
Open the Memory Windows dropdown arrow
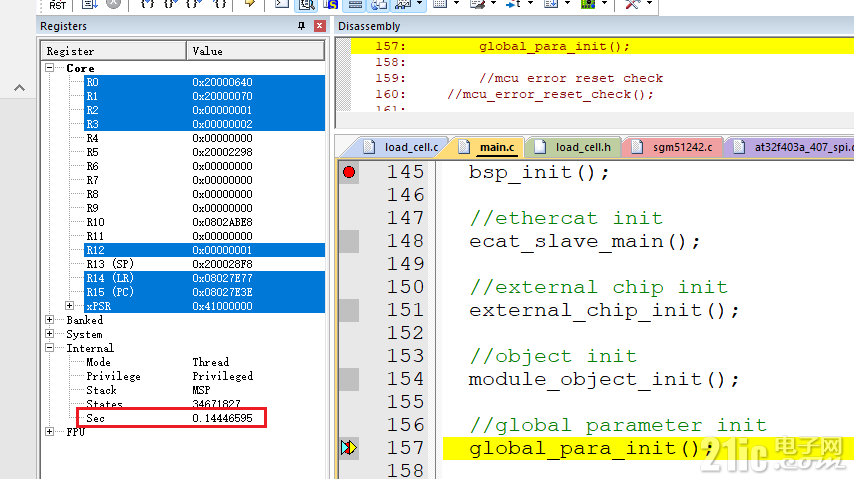(456, 3)
